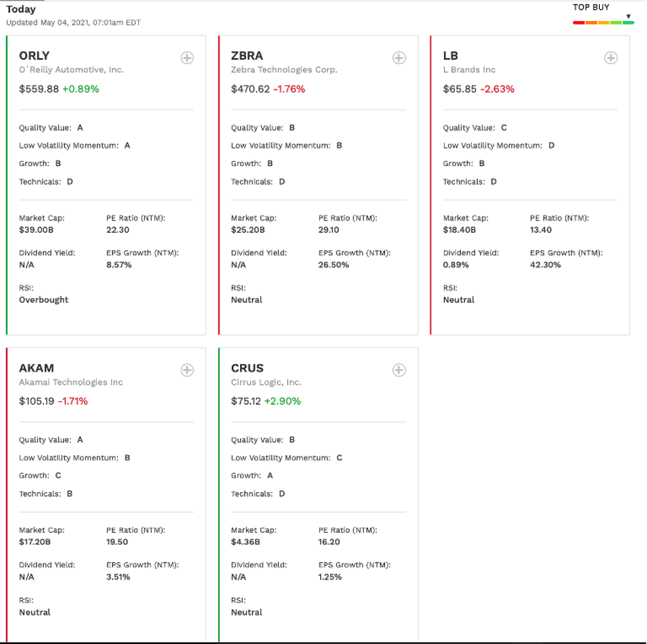The width and height of the screenshot is (647, 644).
Task: Click ORLY PE ratio 22.30
Action: (118, 230)
